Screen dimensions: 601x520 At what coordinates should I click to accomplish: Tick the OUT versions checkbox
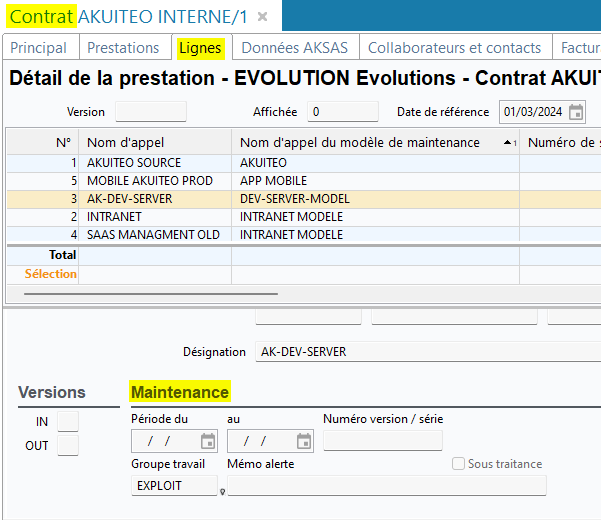coord(67,446)
